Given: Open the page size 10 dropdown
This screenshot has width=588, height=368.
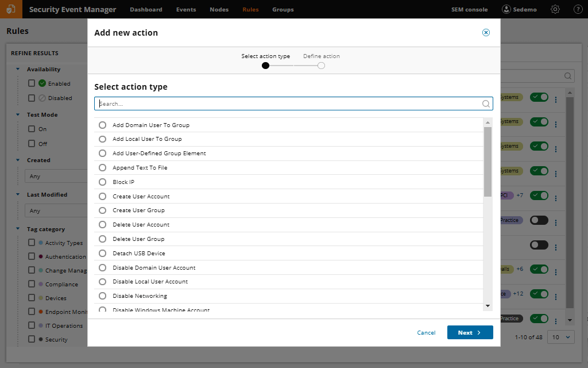Looking at the screenshot, I should tap(561, 337).
